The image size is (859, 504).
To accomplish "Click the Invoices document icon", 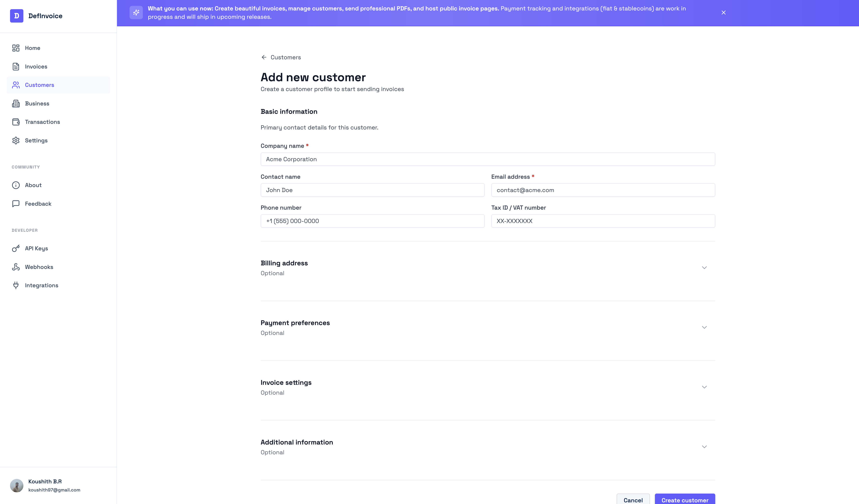I will tap(16, 66).
